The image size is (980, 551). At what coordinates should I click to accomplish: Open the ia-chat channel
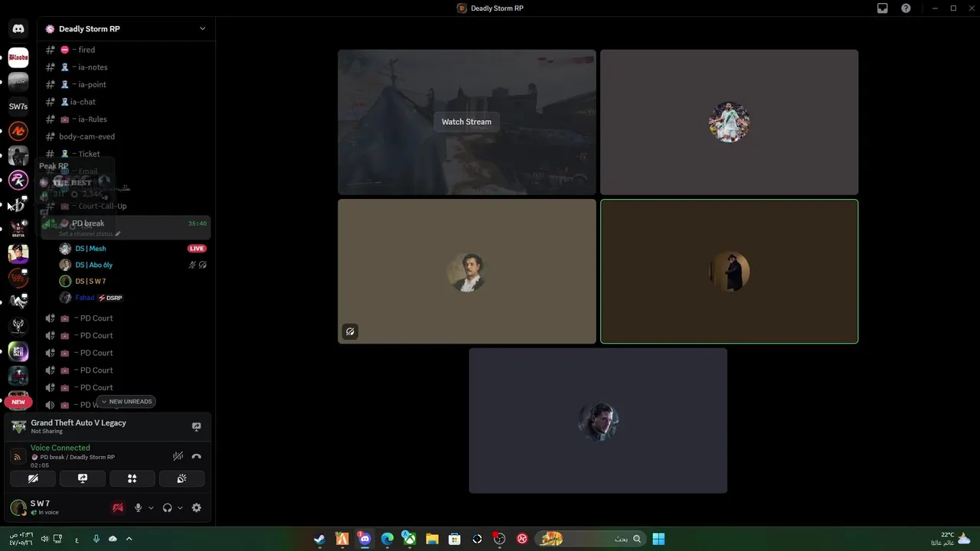(x=126, y=102)
